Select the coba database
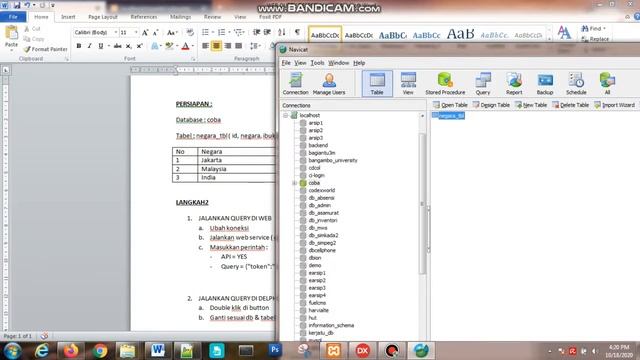 (314, 183)
